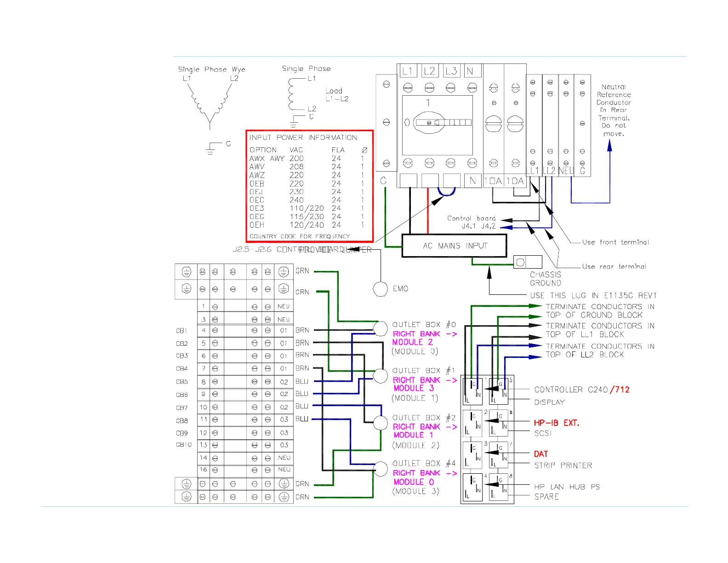The image size is (728, 563).
Task: Click outlet socket number 7 symbol
Action: click(x=499, y=454)
